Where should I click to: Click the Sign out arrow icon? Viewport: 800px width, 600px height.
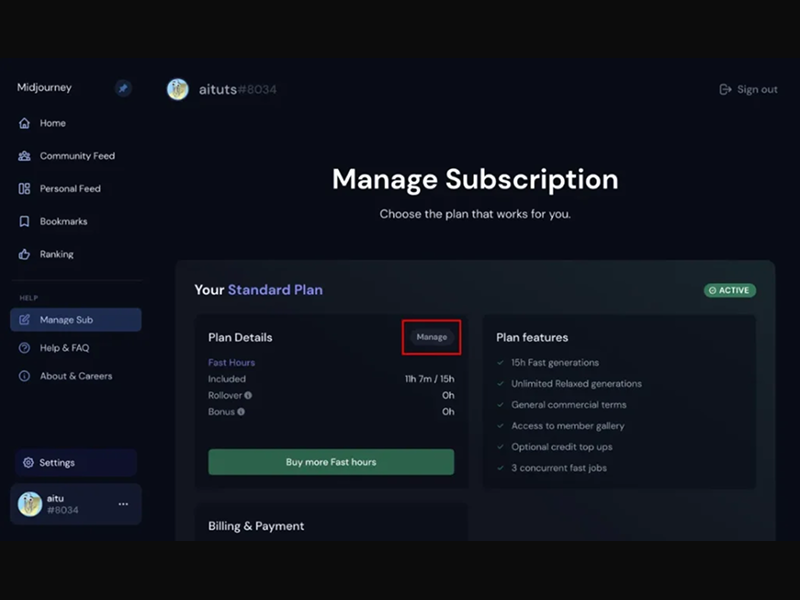(725, 90)
